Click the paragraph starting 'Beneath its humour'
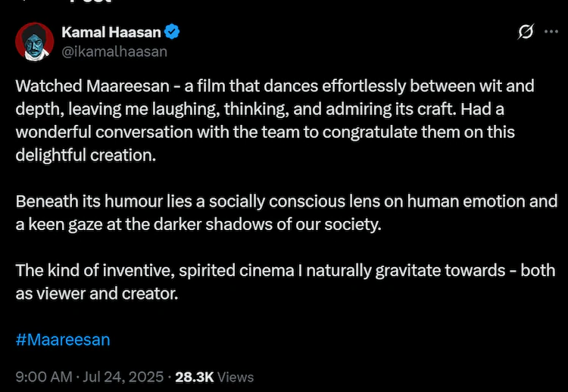This screenshot has width=568, height=392. (x=286, y=213)
